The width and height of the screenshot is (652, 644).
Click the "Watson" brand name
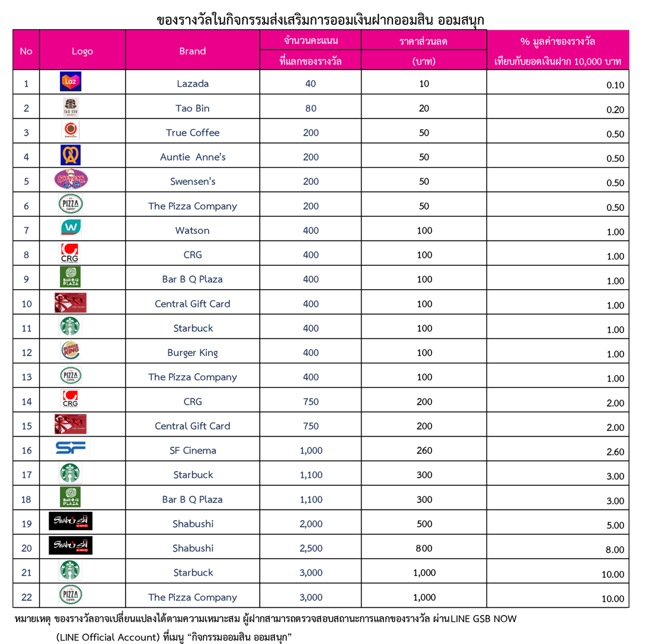coord(193,230)
